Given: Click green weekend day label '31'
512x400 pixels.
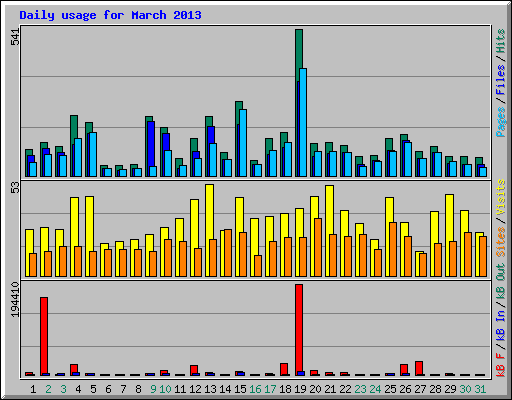Looking at the screenshot, I should (x=480, y=389).
